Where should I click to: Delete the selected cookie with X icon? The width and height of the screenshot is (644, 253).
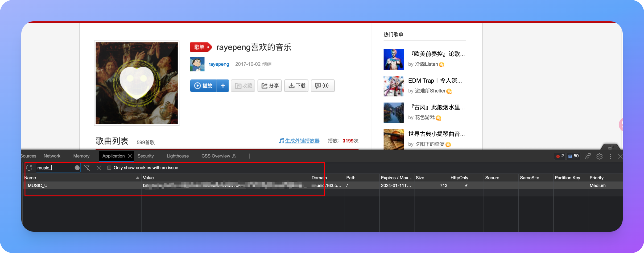point(99,168)
